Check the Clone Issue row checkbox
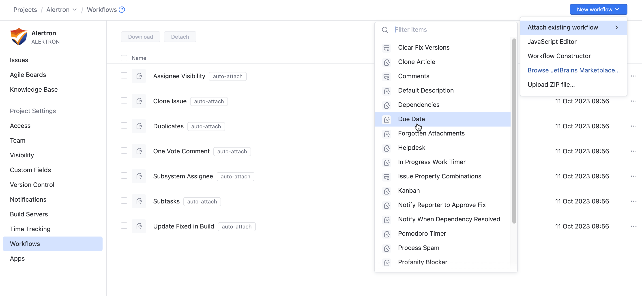This screenshot has width=644, height=296. click(x=124, y=100)
